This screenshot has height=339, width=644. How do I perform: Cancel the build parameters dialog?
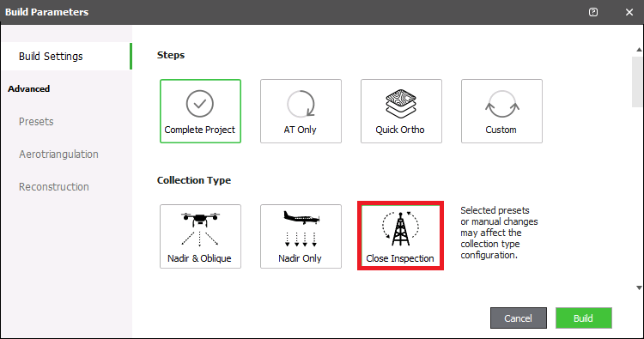tap(519, 318)
